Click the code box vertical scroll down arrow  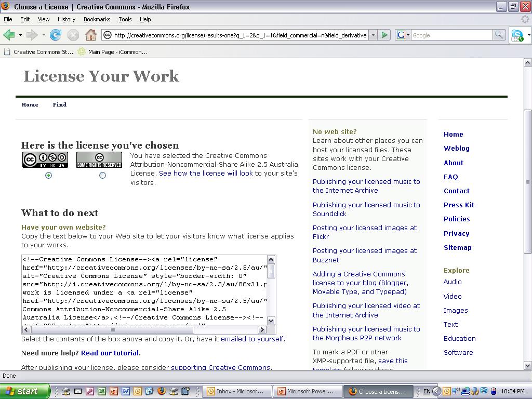click(x=271, y=321)
